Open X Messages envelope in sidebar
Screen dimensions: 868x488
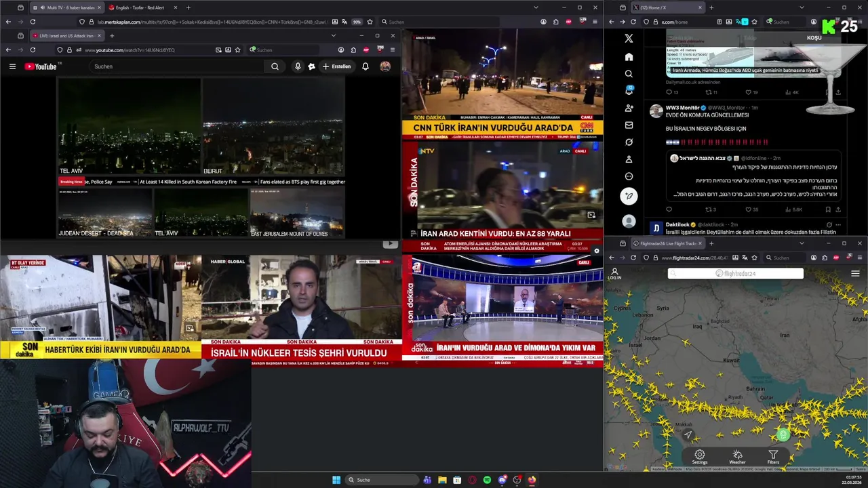click(x=629, y=125)
